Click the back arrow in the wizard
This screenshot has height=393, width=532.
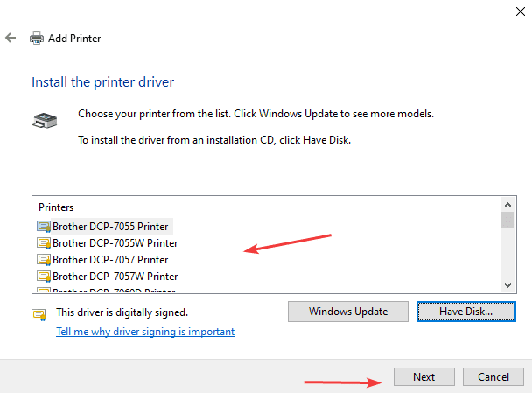pos(10,39)
